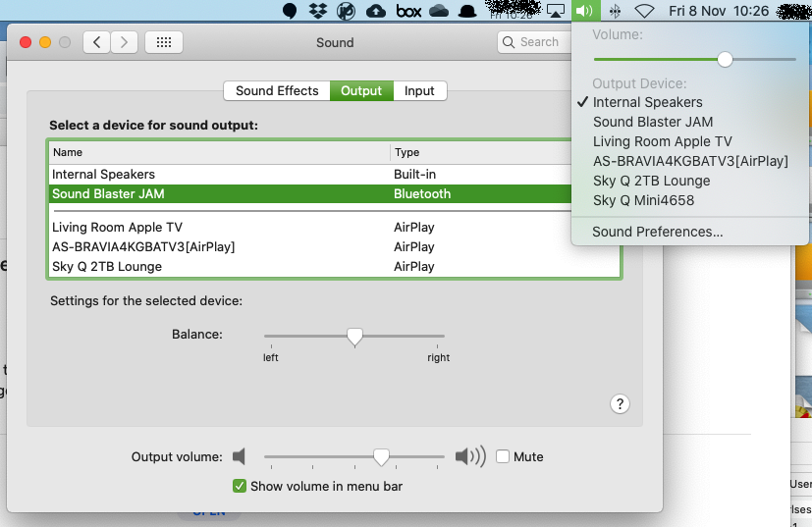
Task: Click the Name column header
Action: pos(220,153)
